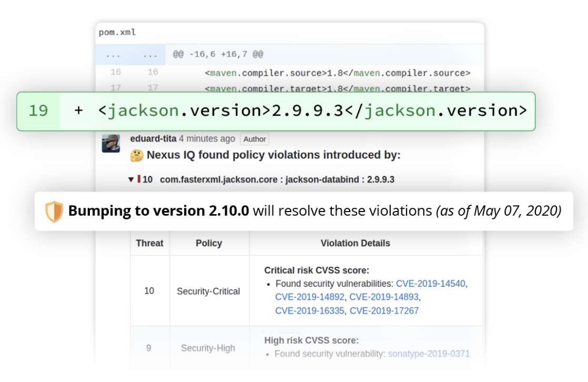This screenshot has height=382, width=588.
Task: Click the orange shield icon
Action: point(54,212)
